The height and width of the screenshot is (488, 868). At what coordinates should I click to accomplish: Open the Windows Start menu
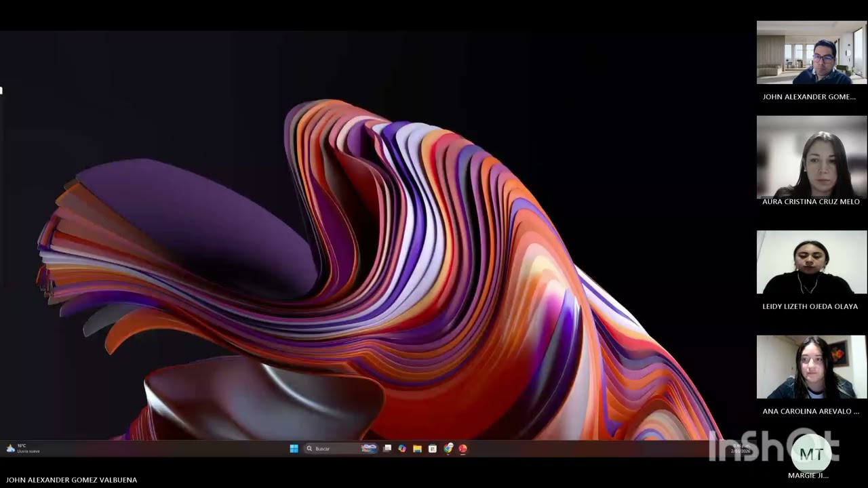(294, 448)
